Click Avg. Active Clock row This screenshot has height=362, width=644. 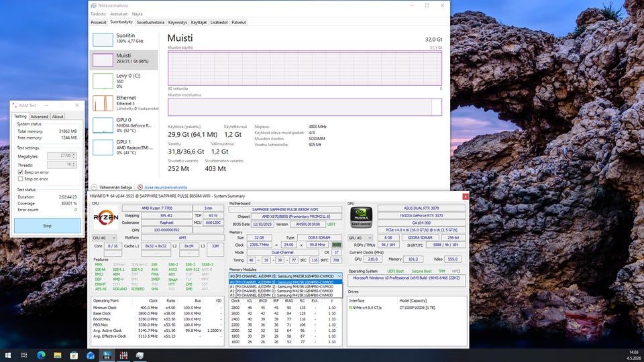(x=158, y=330)
